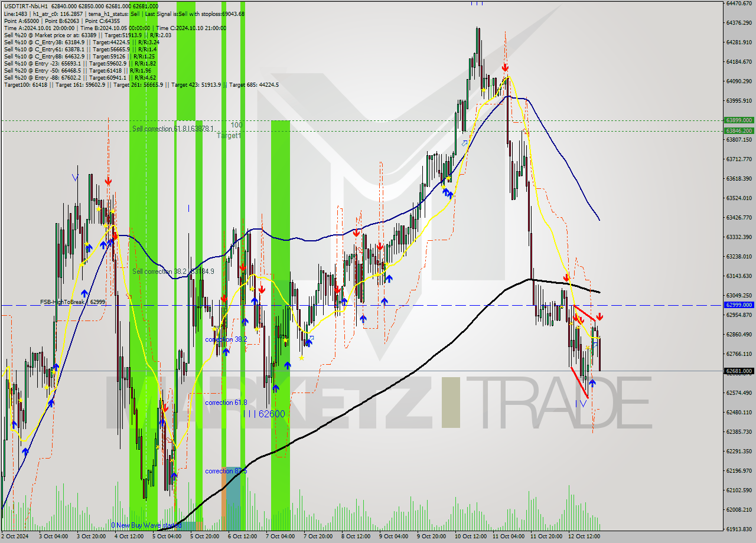Select the '11 Oct 20:00' time axis label

[546, 537]
